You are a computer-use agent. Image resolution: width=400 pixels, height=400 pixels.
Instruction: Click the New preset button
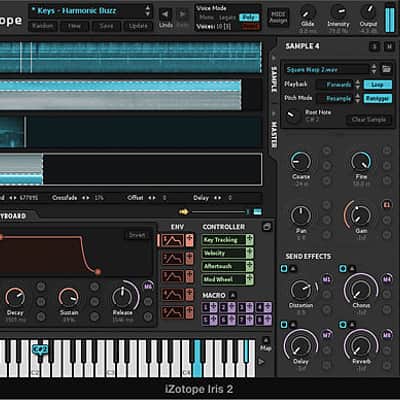tap(74, 26)
